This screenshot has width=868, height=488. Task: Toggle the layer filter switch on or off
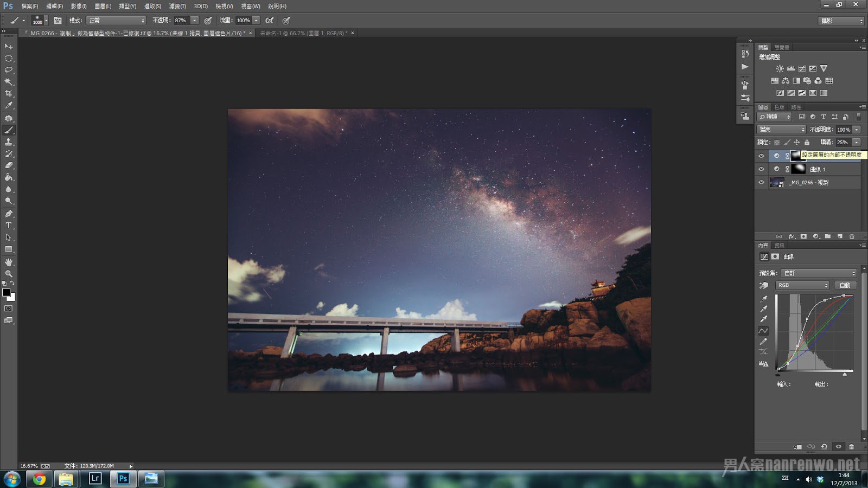[x=858, y=117]
